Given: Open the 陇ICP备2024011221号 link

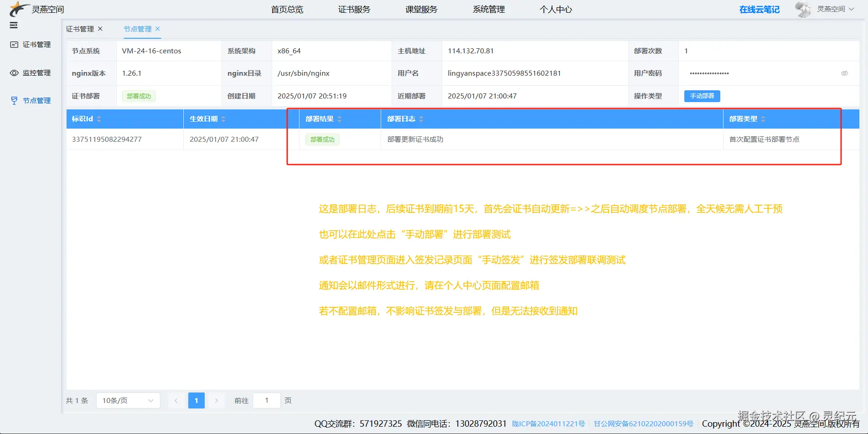Looking at the screenshot, I should (548, 424).
